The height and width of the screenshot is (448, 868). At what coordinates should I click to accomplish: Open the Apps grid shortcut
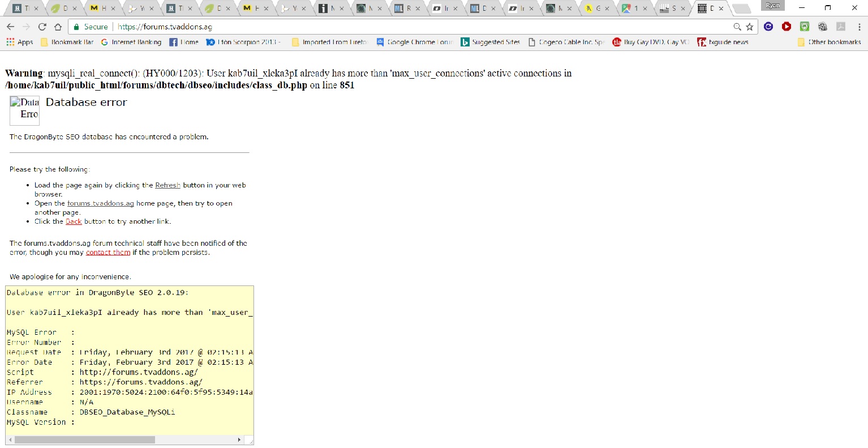[20, 42]
